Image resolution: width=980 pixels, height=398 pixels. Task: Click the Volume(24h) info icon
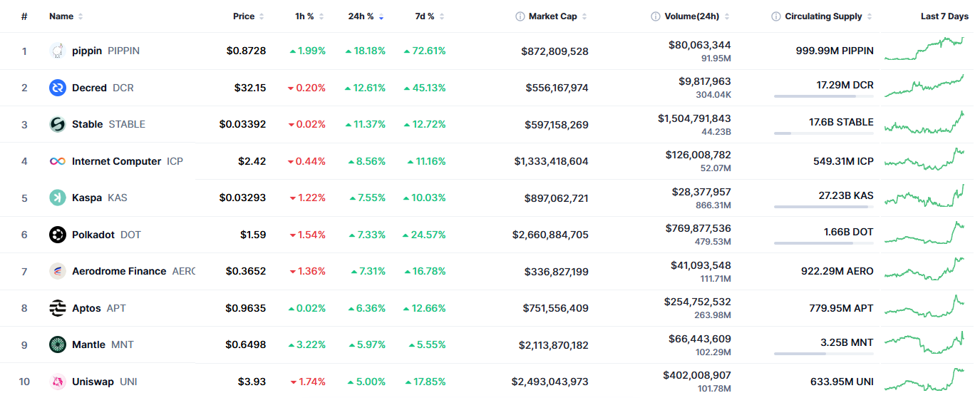tap(655, 16)
